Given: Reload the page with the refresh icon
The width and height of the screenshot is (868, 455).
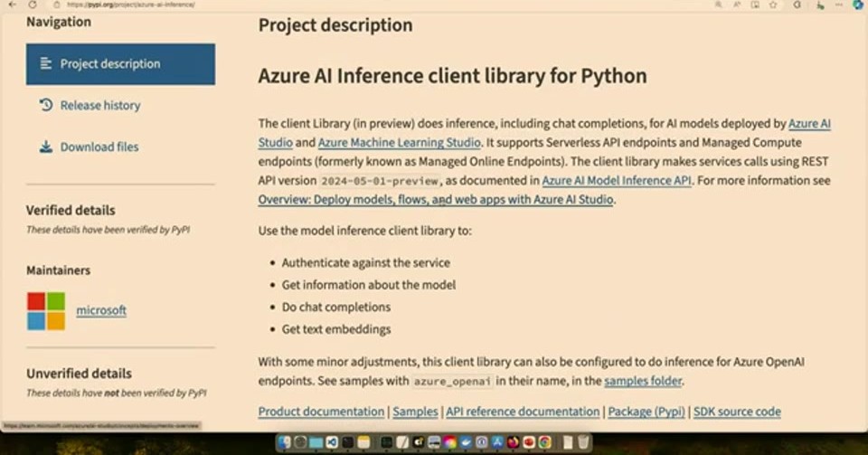Looking at the screenshot, I should pyautogui.click(x=33, y=5).
